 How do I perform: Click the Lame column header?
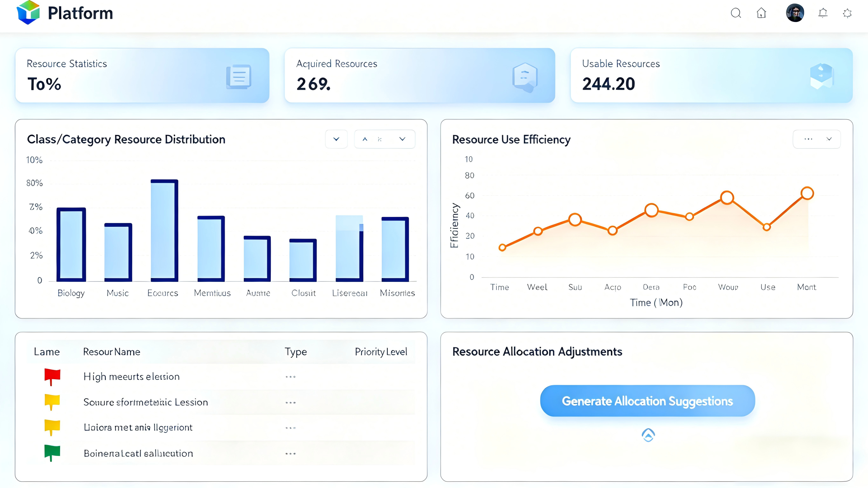[47, 352]
